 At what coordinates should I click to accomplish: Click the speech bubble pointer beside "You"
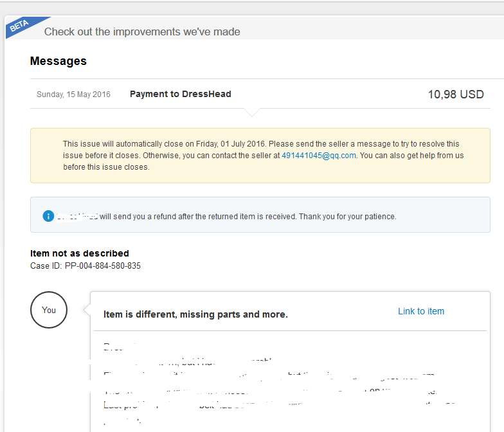pos(86,310)
